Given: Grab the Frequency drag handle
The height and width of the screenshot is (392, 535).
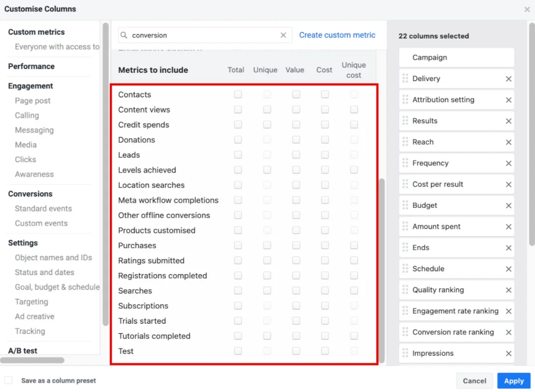Looking at the screenshot, I should coord(405,163).
